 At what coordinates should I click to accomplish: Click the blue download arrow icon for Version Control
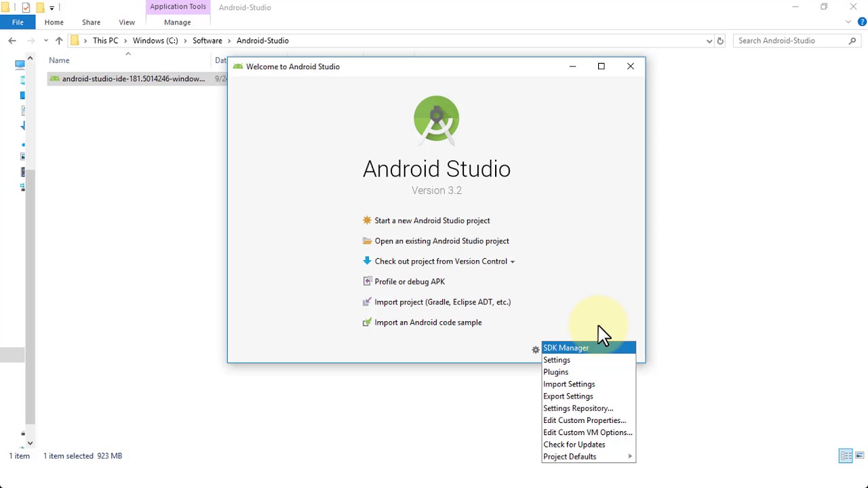pos(367,261)
